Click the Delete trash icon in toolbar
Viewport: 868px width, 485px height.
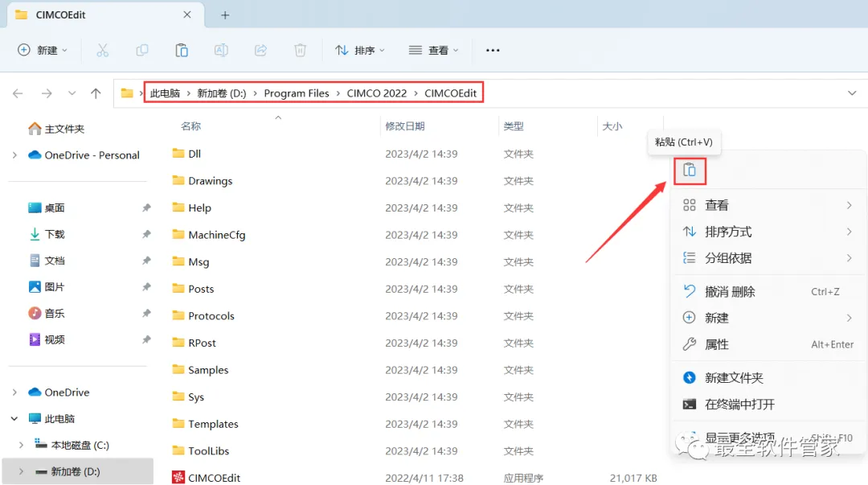pyautogui.click(x=300, y=51)
